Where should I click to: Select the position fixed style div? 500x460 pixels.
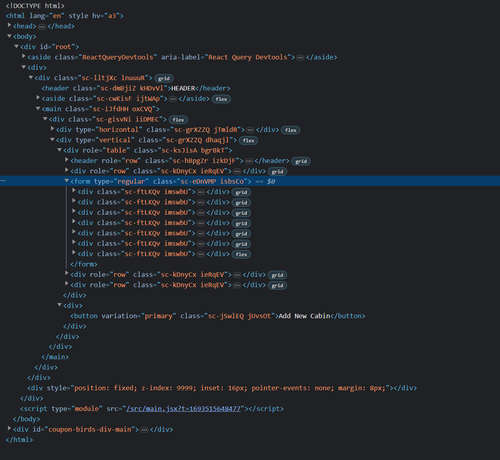click(222, 388)
